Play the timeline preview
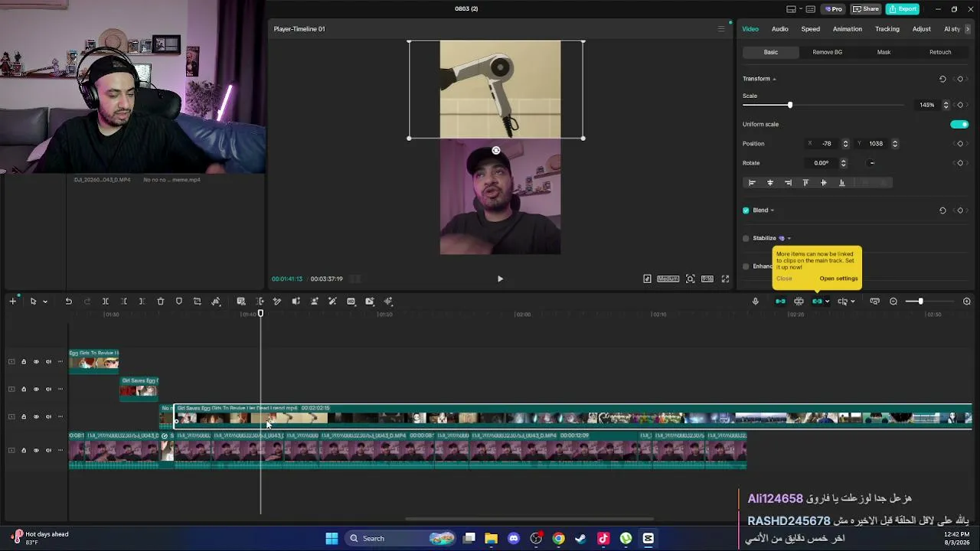 (x=500, y=279)
